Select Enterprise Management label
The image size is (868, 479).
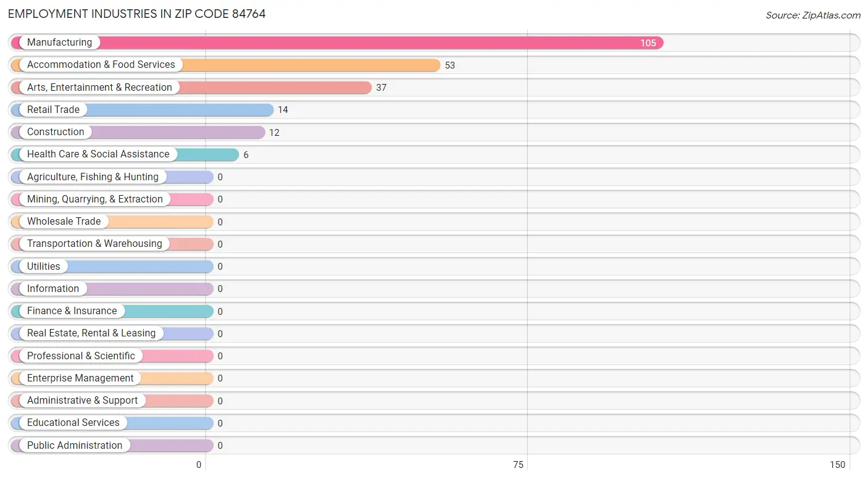tap(80, 378)
